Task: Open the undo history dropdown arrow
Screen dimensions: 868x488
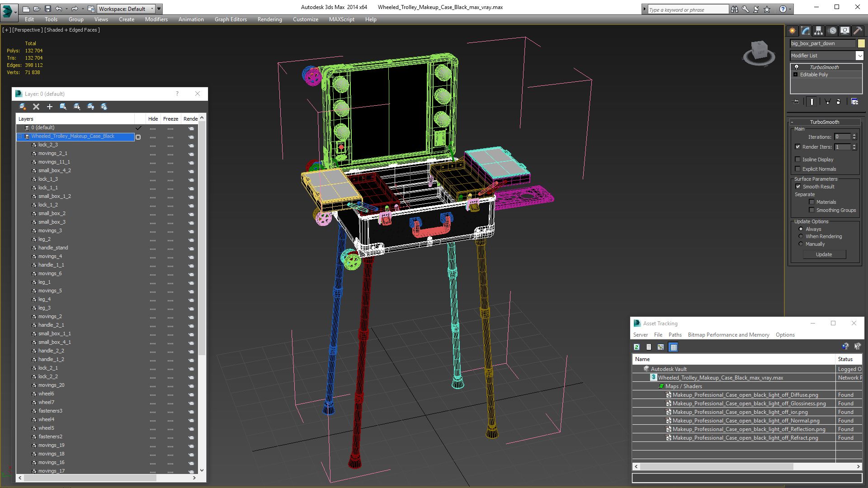Action: (66, 9)
